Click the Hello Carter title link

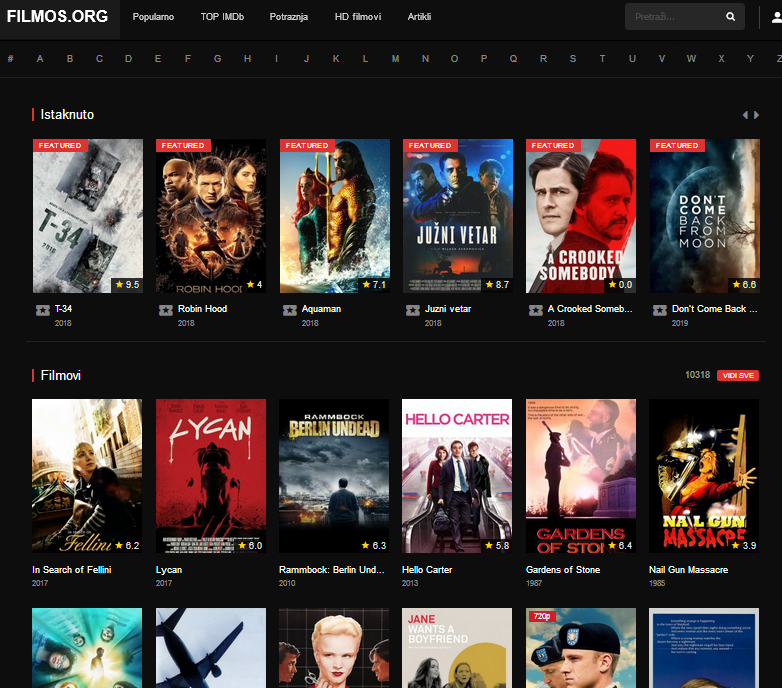[427, 569]
